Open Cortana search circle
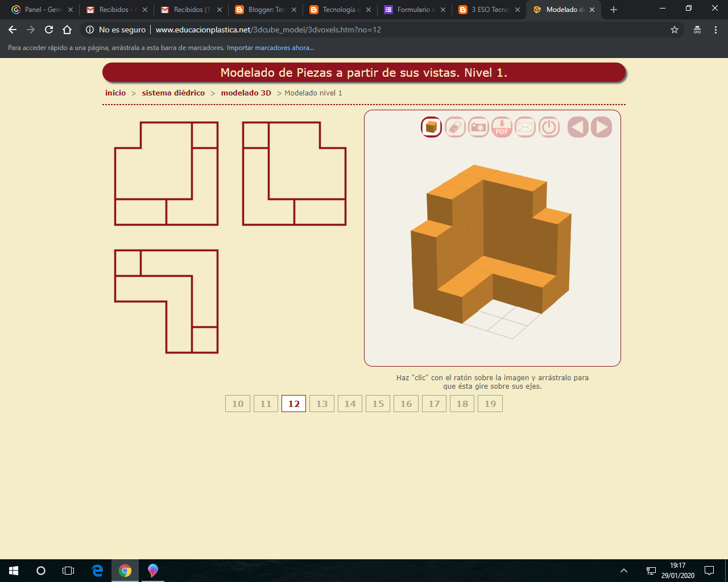 41,571
